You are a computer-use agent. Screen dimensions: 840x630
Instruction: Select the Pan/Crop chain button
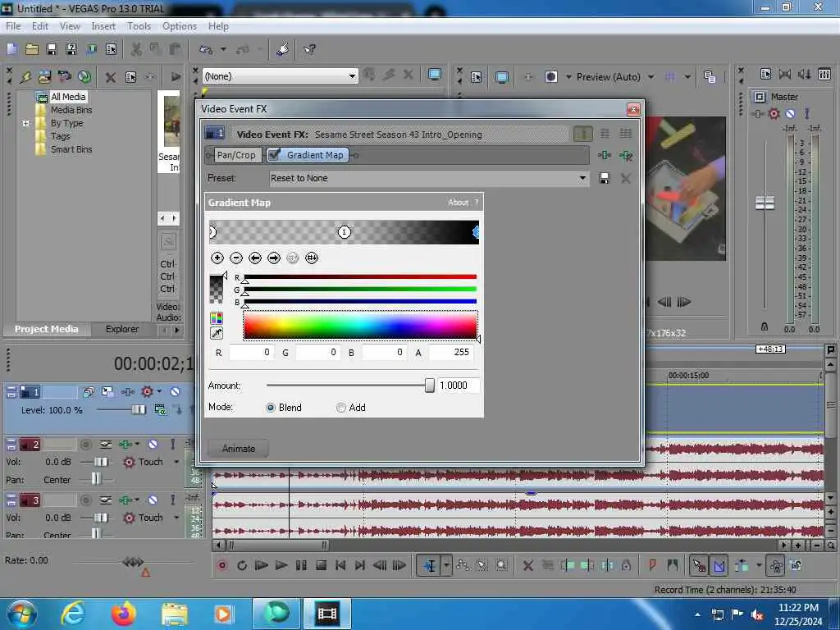click(236, 155)
